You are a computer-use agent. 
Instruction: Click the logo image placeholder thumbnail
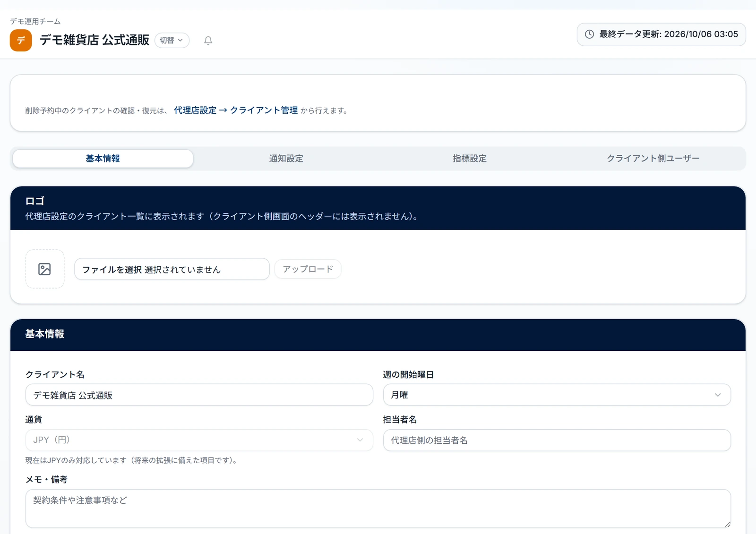pyautogui.click(x=45, y=269)
